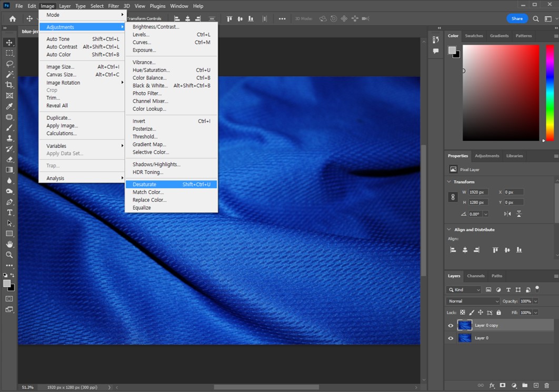The image size is (559, 392).
Task: Create new adjustment layer icon
Action: coord(514,385)
